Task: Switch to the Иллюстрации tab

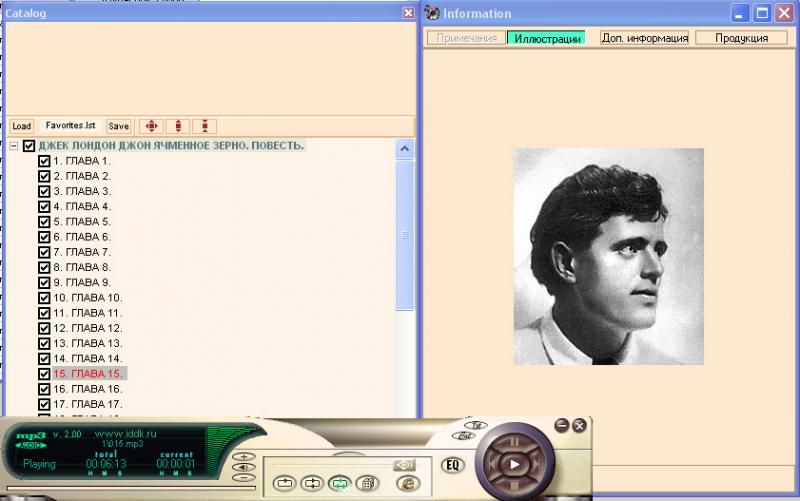Action: pos(545,38)
